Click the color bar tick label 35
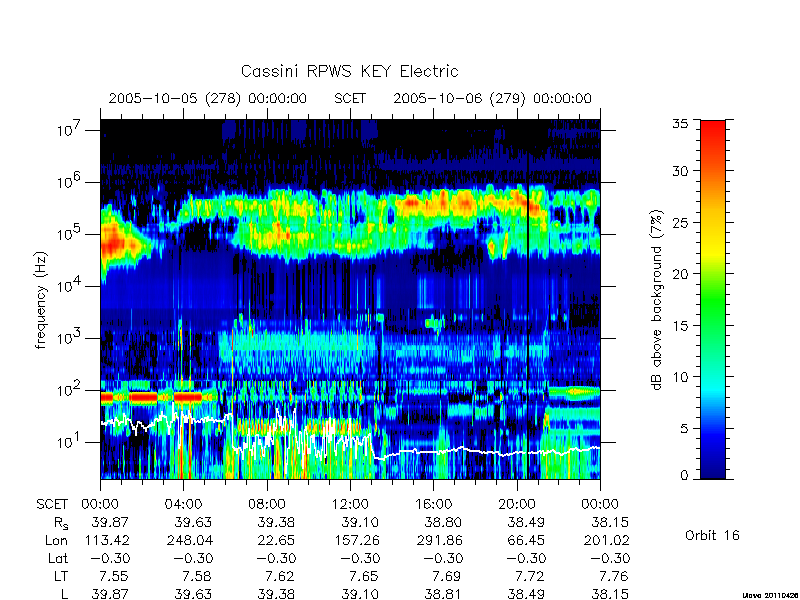The height and width of the screenshot is (600, 800). click(680, 124)
